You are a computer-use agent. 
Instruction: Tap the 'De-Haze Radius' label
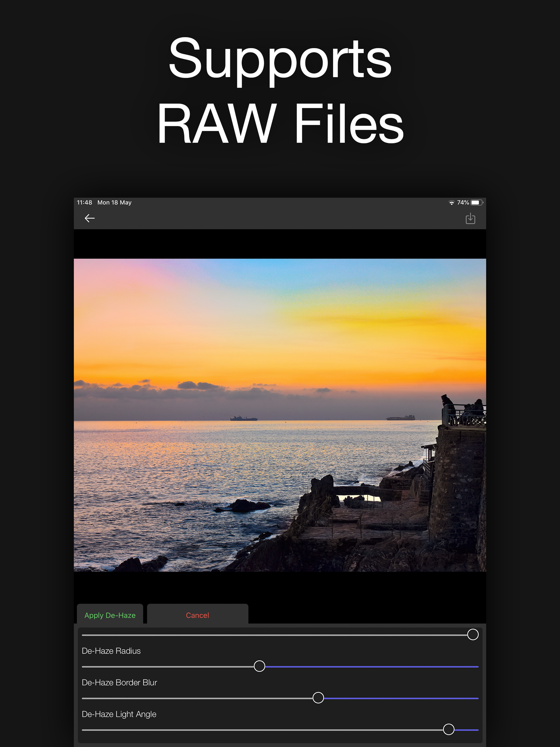[111, 651]
